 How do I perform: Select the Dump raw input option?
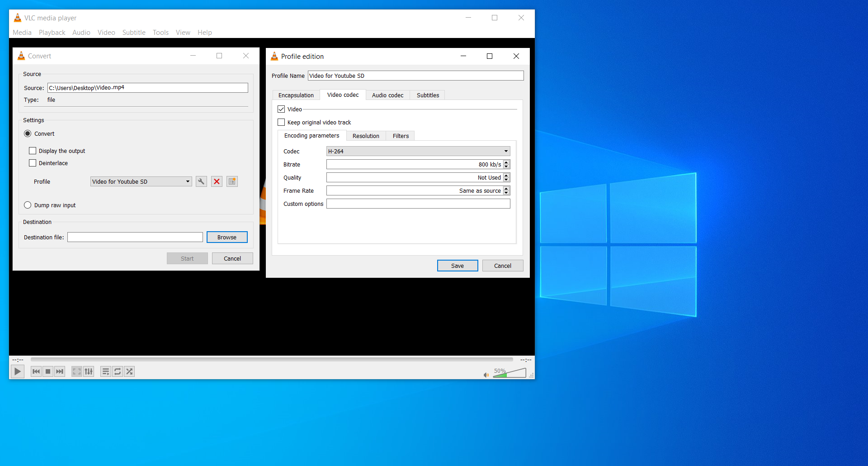[x=28, y=205]
